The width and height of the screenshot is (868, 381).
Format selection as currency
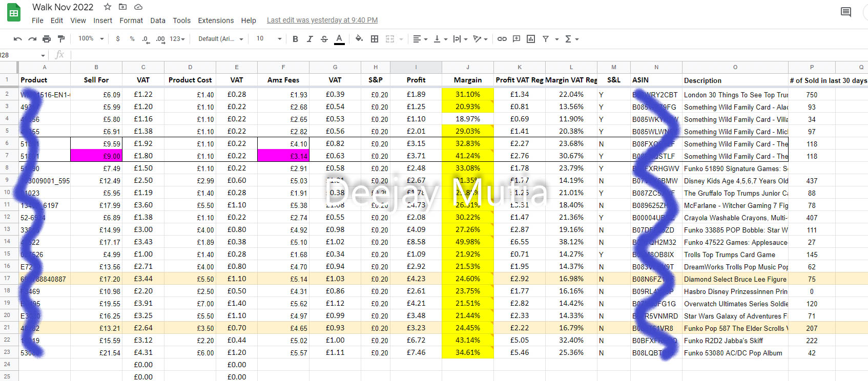click(x=118, y=39)
